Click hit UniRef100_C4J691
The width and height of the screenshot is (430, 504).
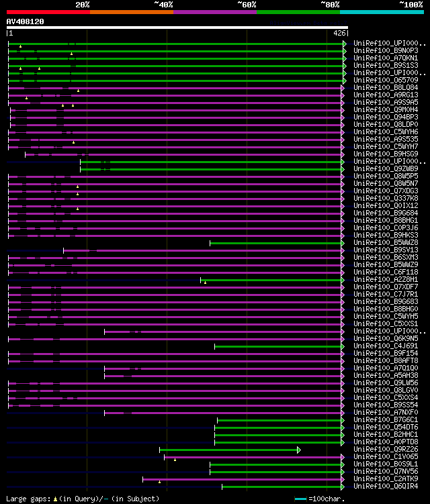point(386,346)
